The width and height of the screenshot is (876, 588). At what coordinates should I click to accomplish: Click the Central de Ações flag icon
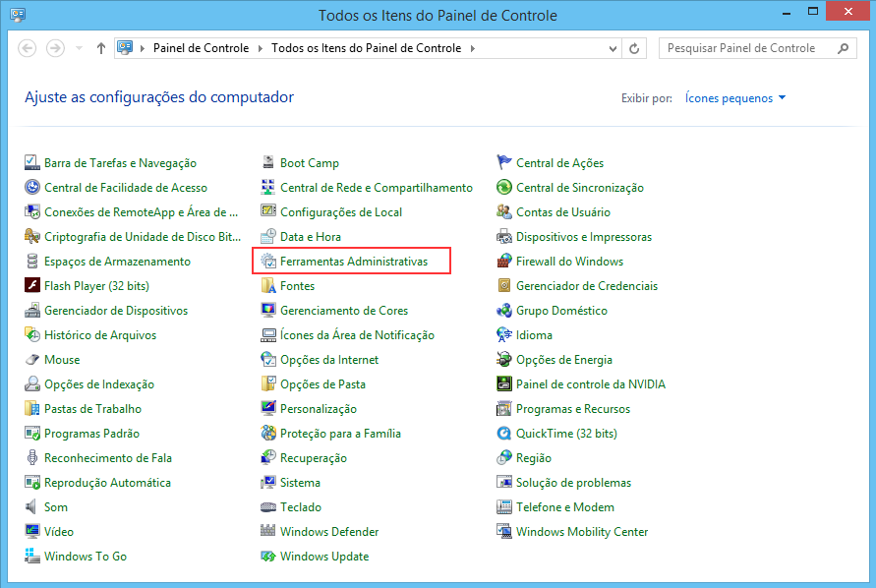(x=504, y=162)
